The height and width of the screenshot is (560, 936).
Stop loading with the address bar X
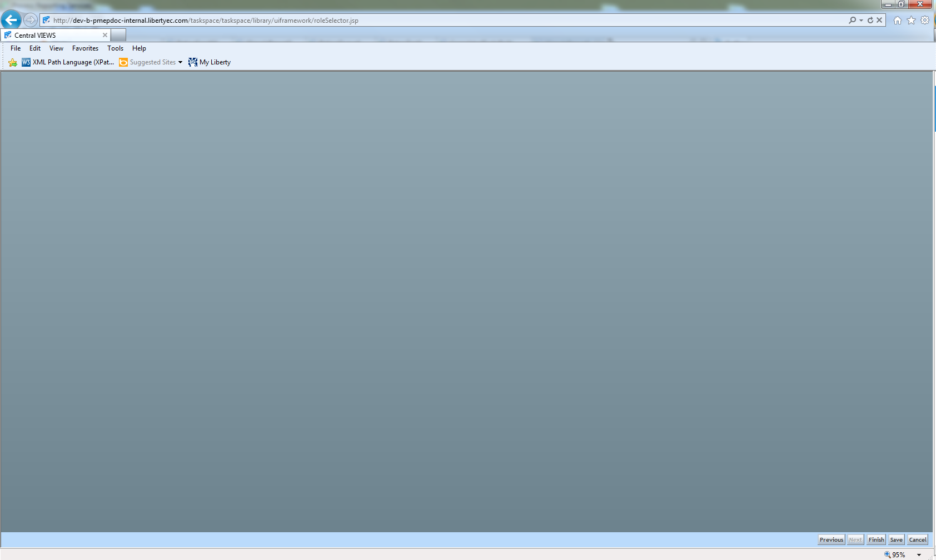tap(879, 20)
